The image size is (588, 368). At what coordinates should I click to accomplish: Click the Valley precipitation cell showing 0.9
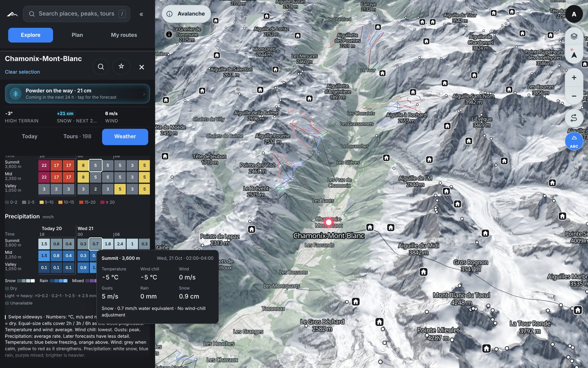point(83,267)
